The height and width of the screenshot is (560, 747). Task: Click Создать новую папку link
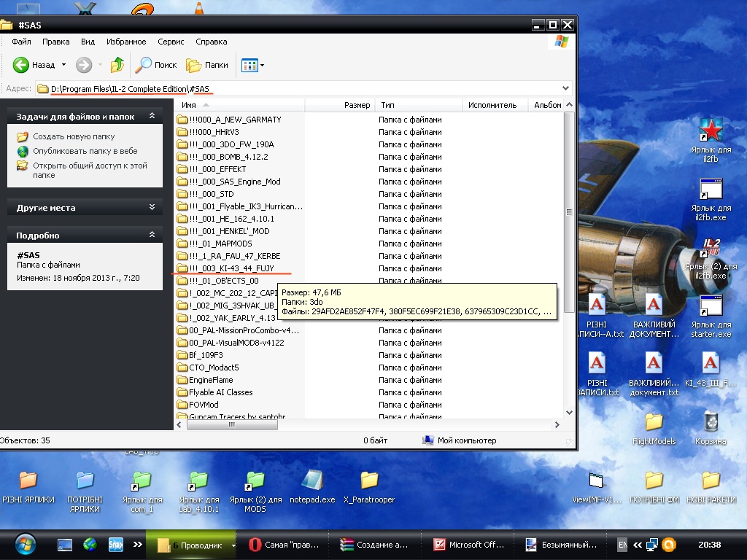pyautogui.click(x=74, y=136)
